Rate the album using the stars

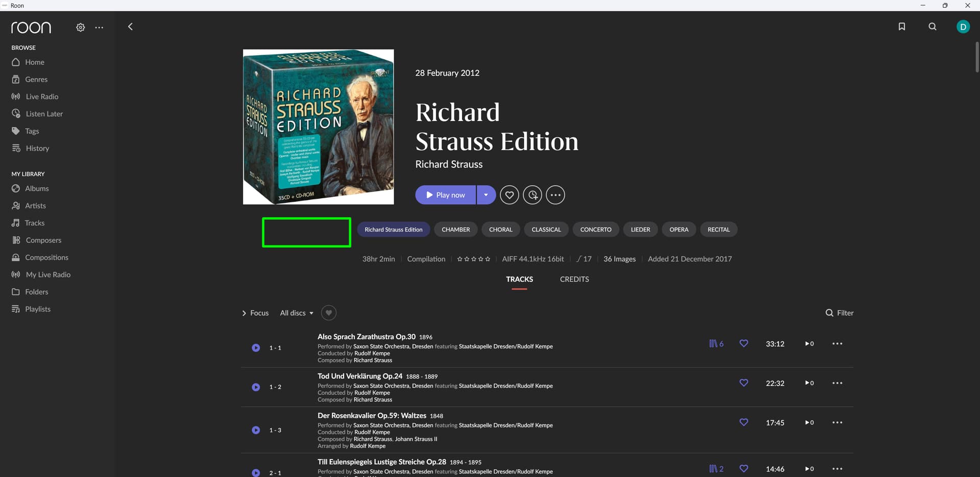(474, 259)
